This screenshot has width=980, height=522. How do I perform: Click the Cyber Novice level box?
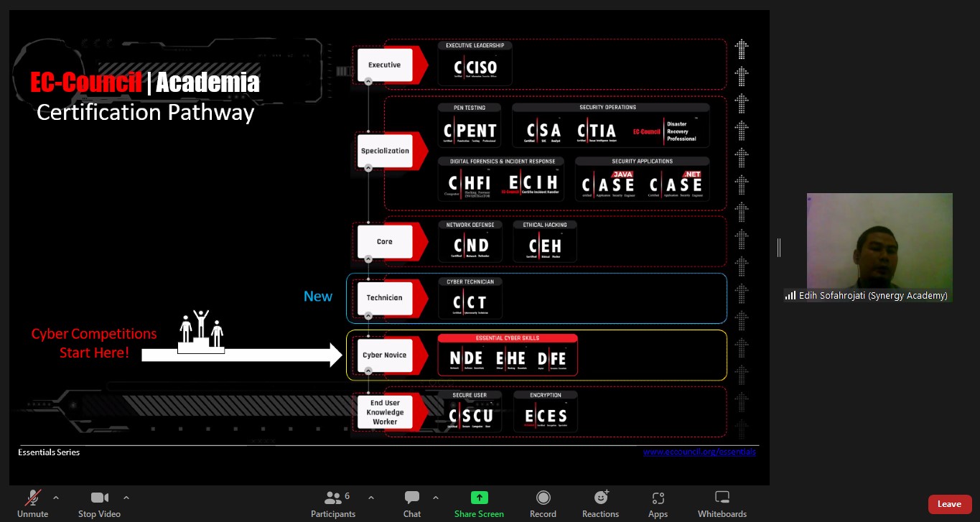pyautogui.click(x=385, y=355)
